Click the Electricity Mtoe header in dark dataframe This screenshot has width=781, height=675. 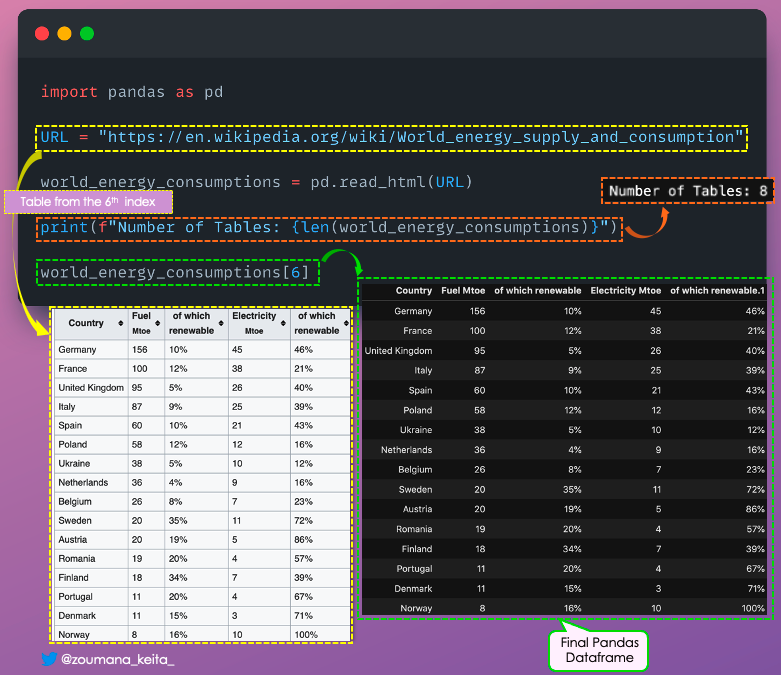tap(625, 291)
